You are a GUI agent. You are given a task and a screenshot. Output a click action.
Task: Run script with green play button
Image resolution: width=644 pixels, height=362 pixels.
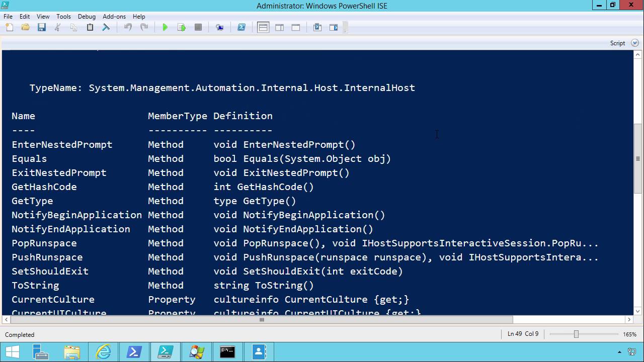click(x=165, y=28)
